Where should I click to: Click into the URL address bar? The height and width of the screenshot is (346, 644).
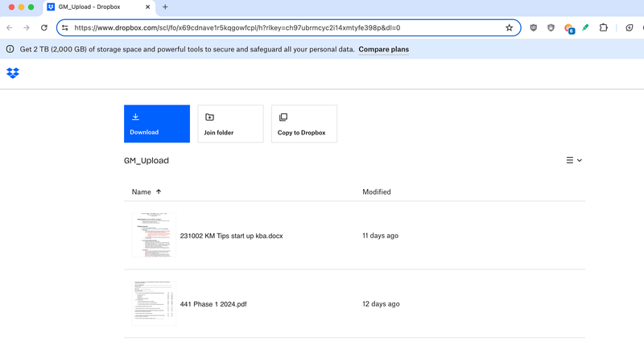[282, 27]
